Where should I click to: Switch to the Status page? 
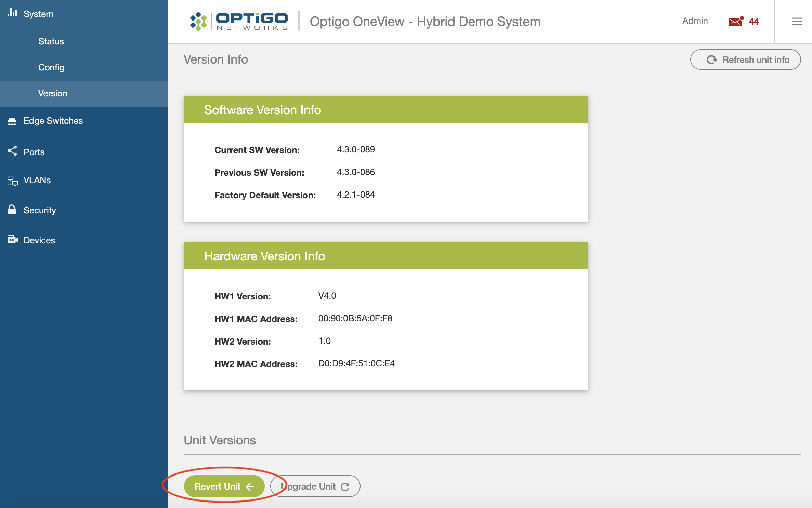pyautogui.click(x=51, y=41)
